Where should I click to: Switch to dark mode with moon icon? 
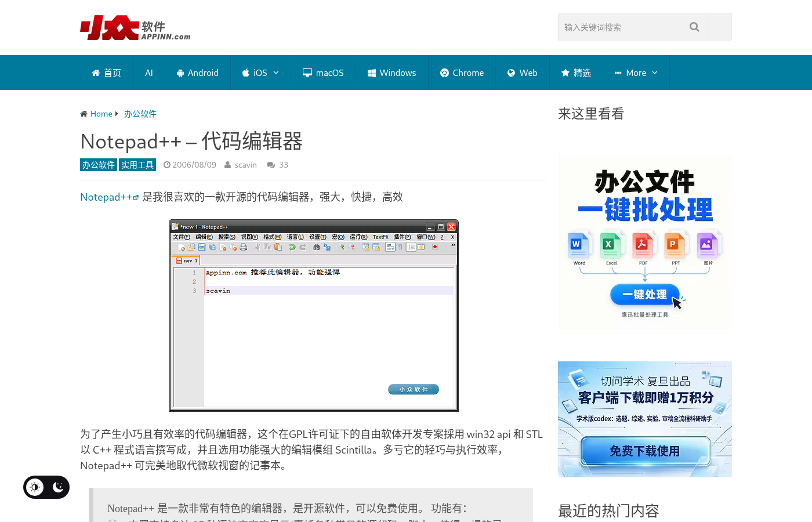coord(58,487)
